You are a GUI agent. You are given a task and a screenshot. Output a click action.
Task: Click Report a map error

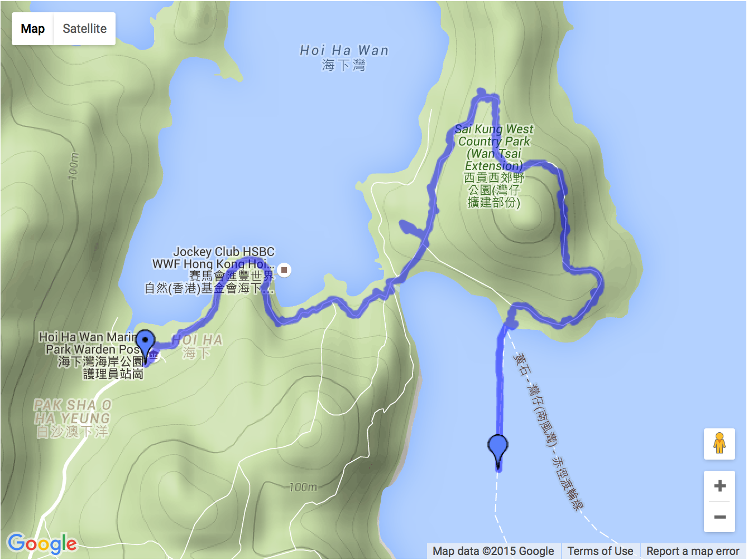click(x=693, y=551)
